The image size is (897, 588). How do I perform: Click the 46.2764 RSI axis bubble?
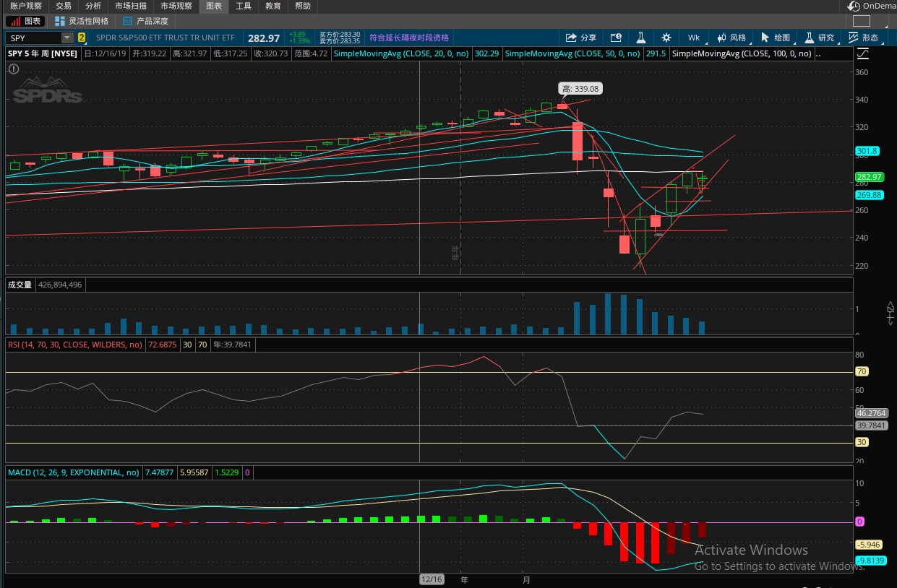coord(871,413)
